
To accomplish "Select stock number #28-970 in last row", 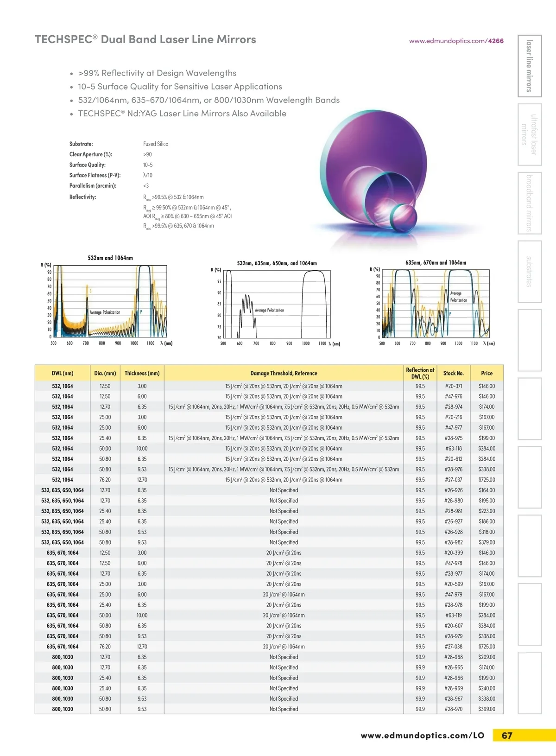I will click(x=453, y=709).
